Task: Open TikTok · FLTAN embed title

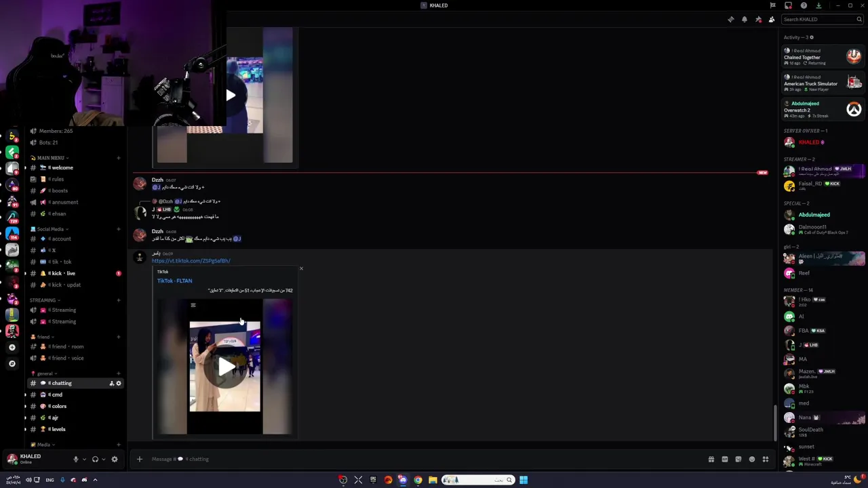Action: pyautogui.click(x=174, y=281)
